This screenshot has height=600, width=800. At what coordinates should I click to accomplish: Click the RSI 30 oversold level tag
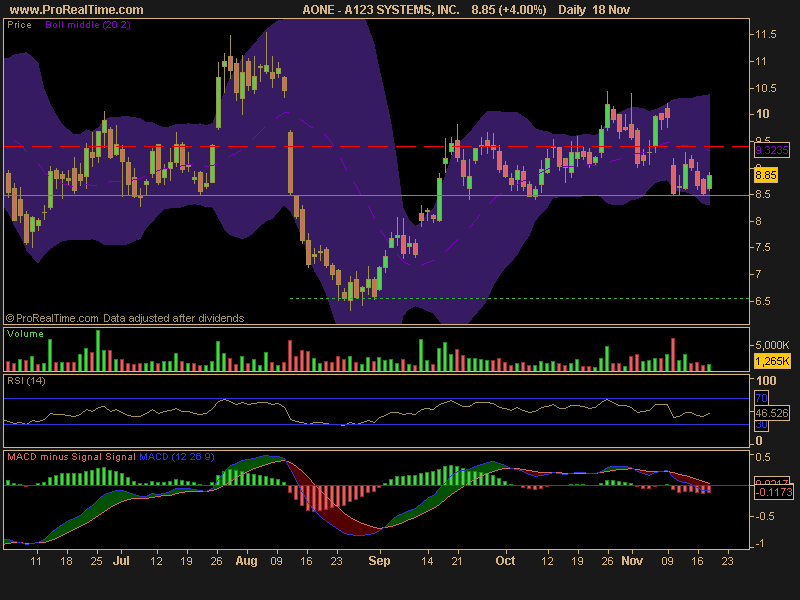click(x=761, y=424)
